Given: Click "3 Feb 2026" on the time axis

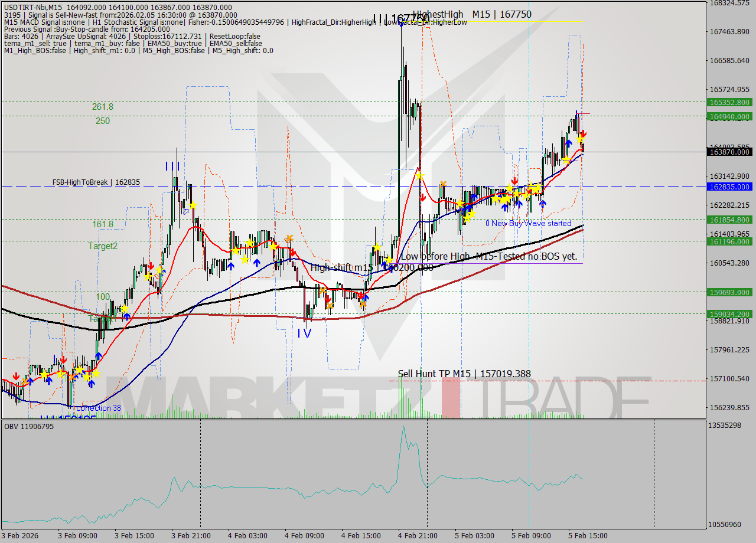Looking at the screenshot, I should 21,536.
